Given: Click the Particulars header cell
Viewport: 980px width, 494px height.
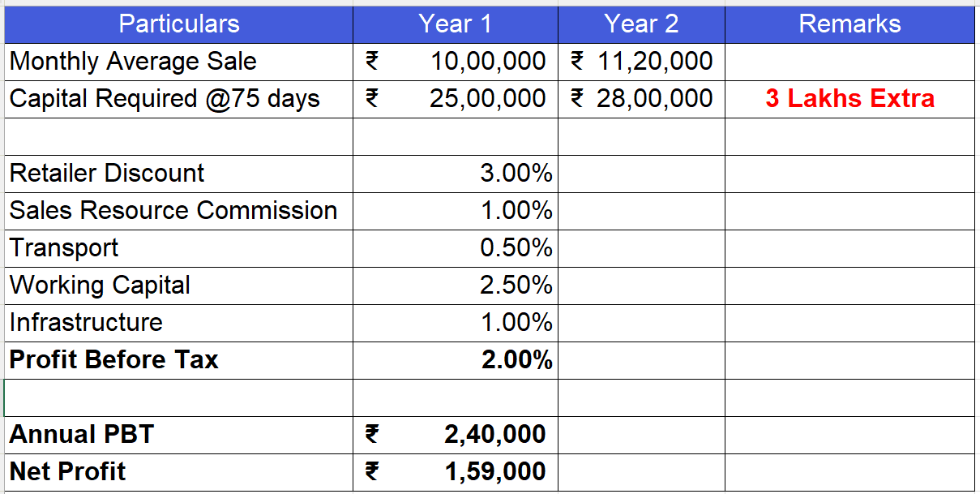Looking at the screenshot, I should pos(178,24).
